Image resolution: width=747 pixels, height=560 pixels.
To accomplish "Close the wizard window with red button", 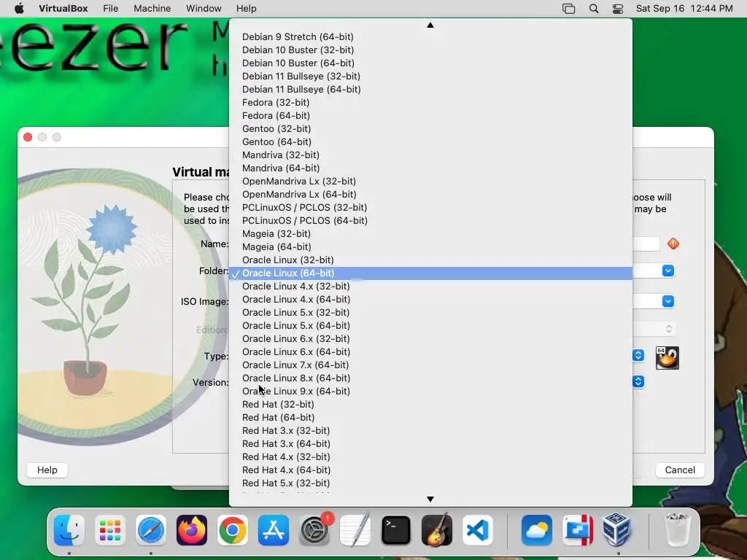I will pos(28,137).
